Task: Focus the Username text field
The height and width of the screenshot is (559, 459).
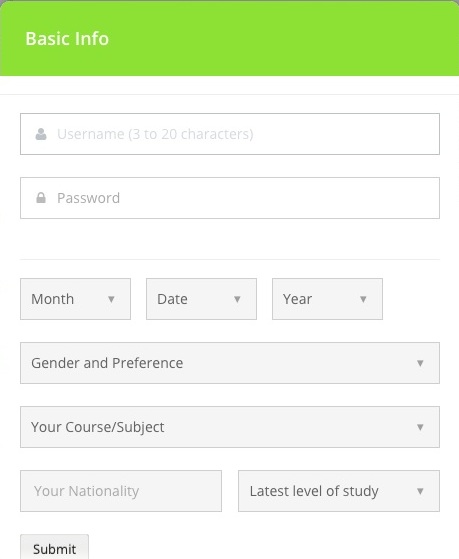Action: point(230,134)
